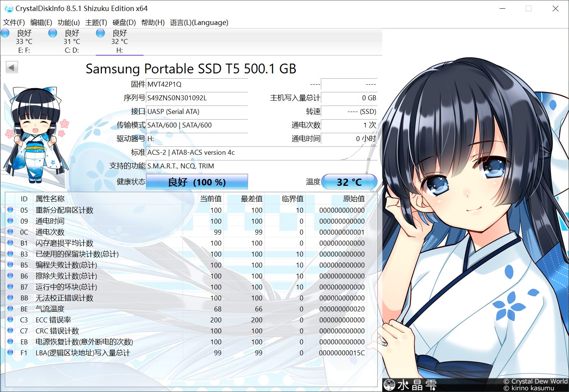The image size is (569, 392).
Task: Open the 功能(u) menu
Action: pyautogui.click(x=69, y=22)
